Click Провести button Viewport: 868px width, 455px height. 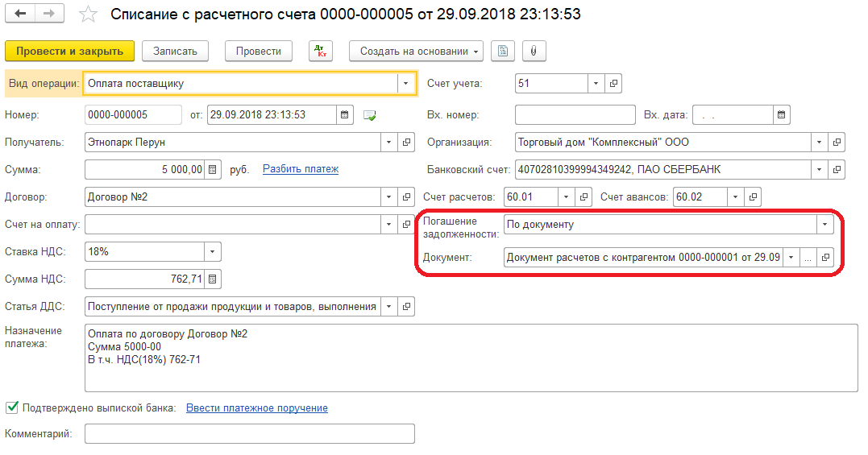coord(259,51)
